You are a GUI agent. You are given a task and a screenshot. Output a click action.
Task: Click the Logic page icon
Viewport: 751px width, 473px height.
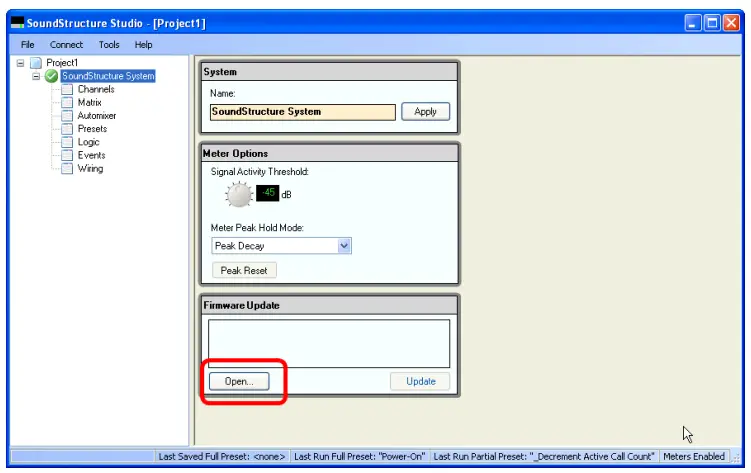67,142
